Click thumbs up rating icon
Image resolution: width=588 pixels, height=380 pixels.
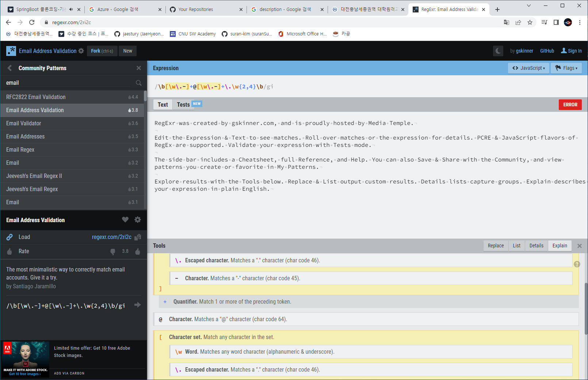[x=138, y=251]
